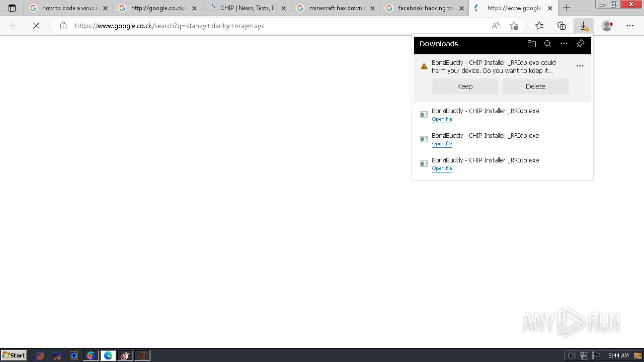The image size is (644, 362).
Task: Open file for third completed BonziBuddy download
Action: click(442, 168)
